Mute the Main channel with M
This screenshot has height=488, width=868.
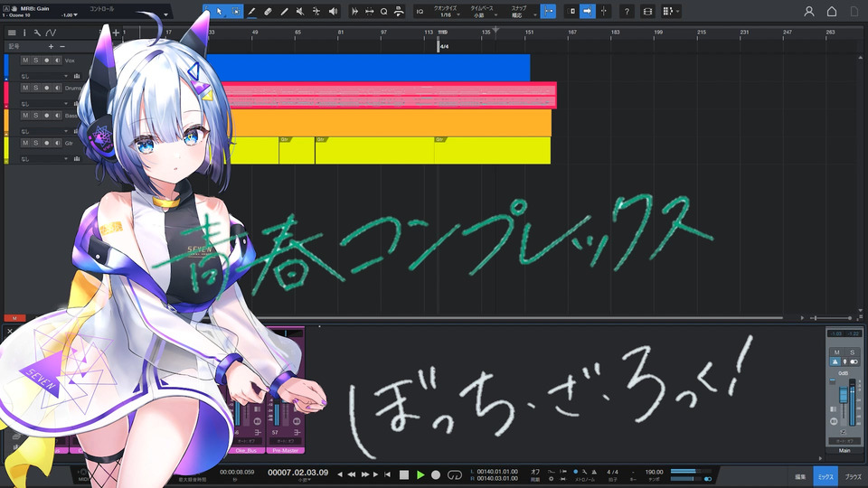pyautogui.click(x=836, y=352)
